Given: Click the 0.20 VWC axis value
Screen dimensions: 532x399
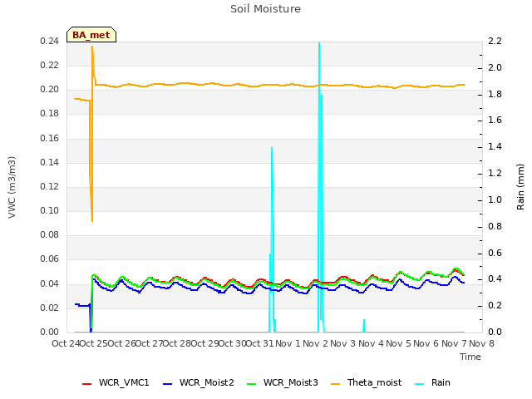Looking at the screenshot, I should click(x=50, y=90).
